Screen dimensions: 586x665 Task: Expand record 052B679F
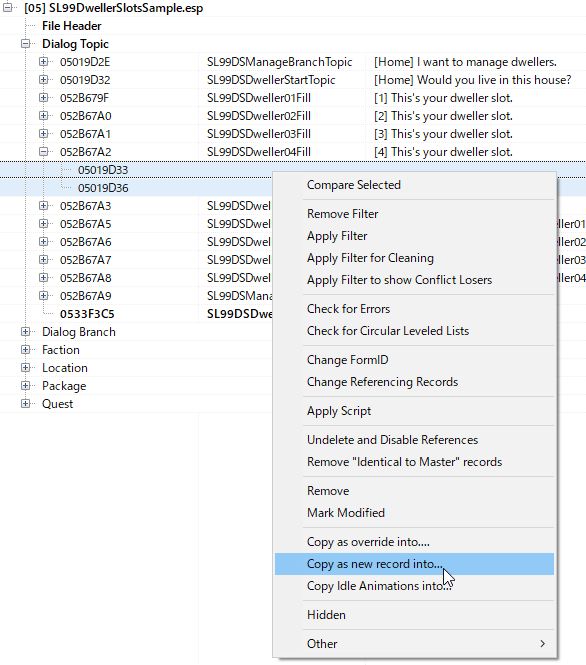pyautogui.click(x=43, y=98)
